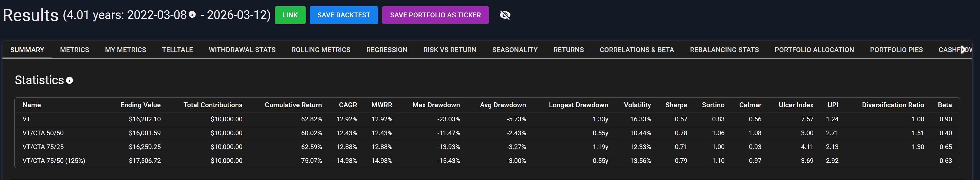Viewport: 980px width, 180px height.
Task: View the Risk vs Return tab
Action: pyautogui.click(x=450, y=50)
